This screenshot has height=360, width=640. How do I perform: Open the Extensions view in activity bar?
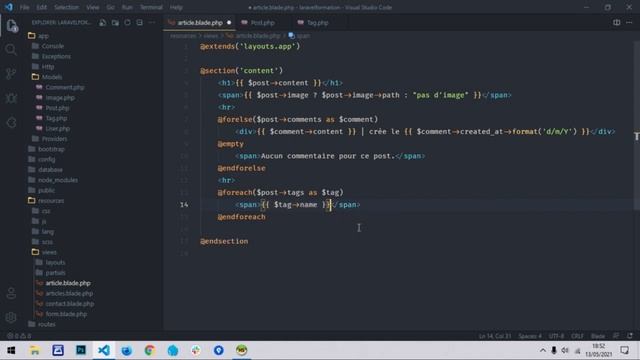click(x=11, y=122)
